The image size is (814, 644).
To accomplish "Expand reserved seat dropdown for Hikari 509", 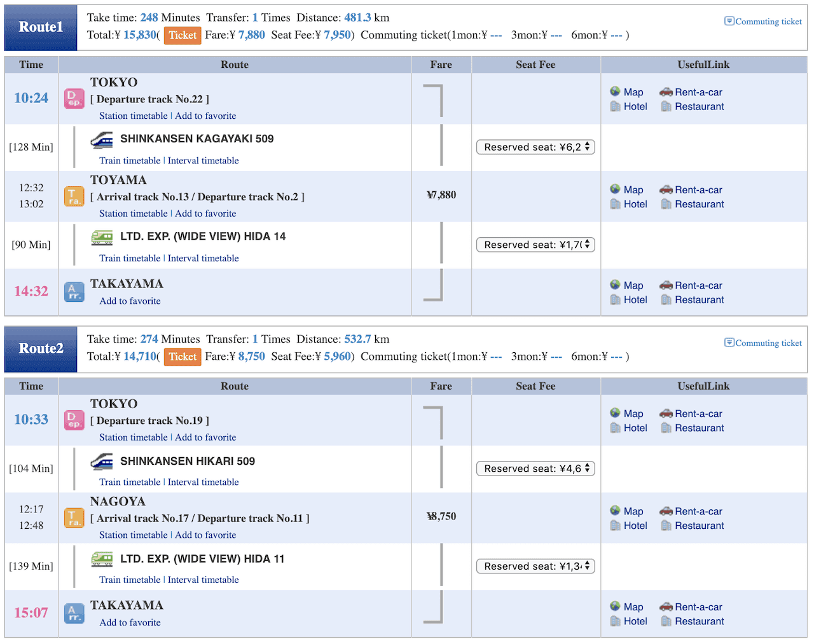I will 535,469.
